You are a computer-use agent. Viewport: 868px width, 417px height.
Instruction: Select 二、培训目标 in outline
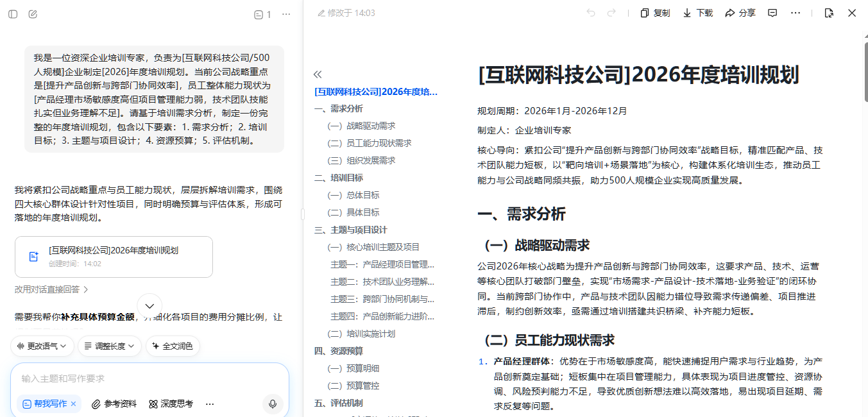coord(339,178)
